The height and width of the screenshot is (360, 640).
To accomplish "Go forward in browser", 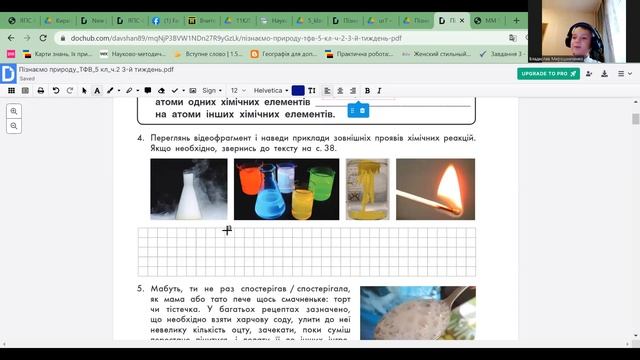I will 27,38.
